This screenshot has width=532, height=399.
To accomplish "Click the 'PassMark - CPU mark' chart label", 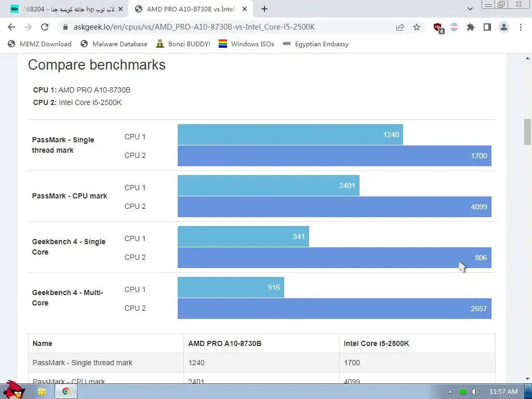I will click(x=70, y=196).
